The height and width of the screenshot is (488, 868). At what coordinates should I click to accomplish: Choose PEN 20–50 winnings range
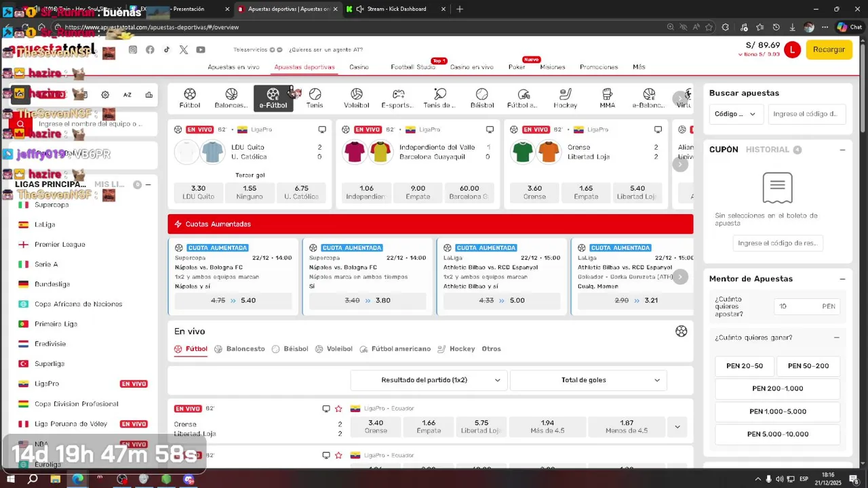[745, 366]
